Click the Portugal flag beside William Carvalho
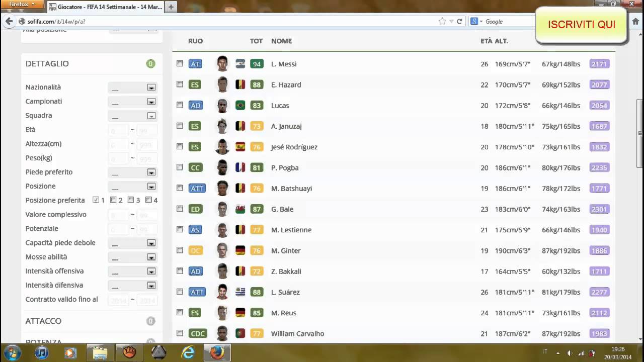This screenshot has width=644, height=362. pyautogui.click(x=240, y=333)
